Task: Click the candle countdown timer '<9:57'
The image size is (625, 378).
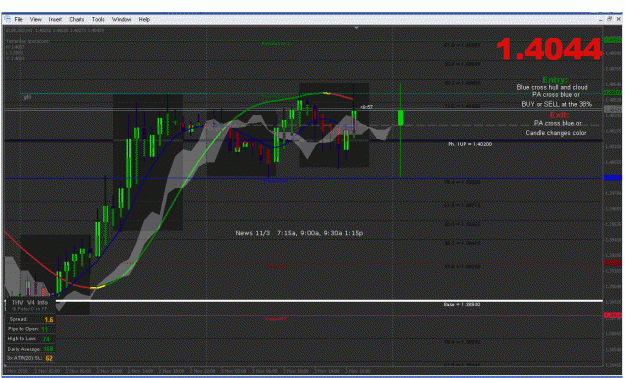Action: pos(367,107)
